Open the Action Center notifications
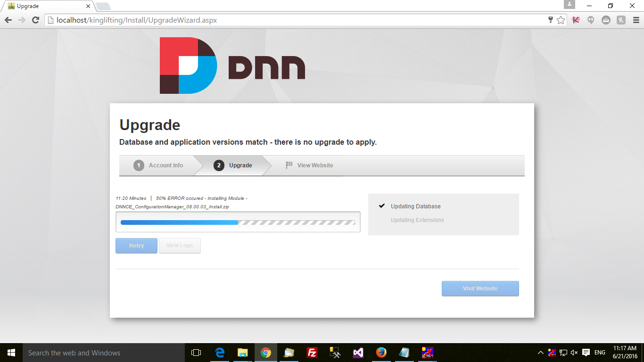 point(586,353)
